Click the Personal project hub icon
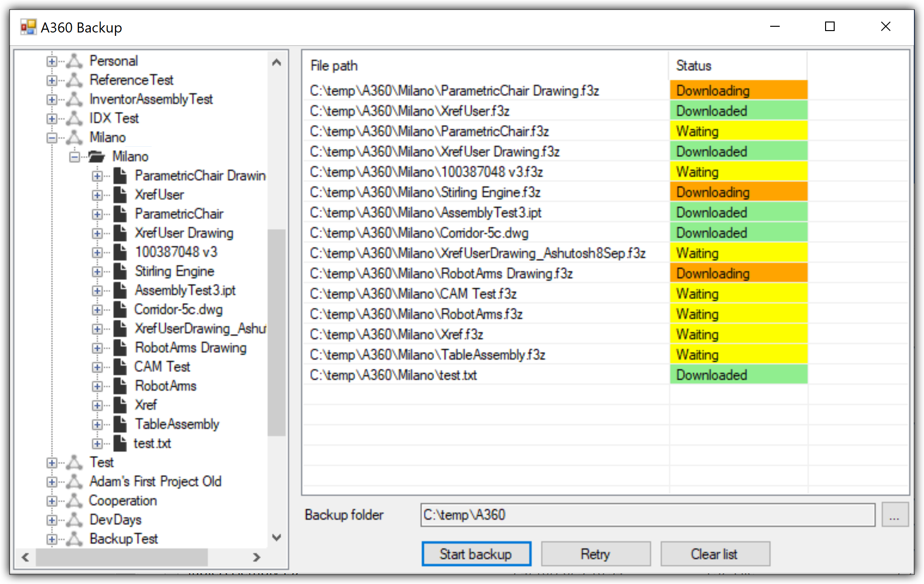The width and height of the screenshot is (924, 584). pyautogui.click(x=74, y=61)
